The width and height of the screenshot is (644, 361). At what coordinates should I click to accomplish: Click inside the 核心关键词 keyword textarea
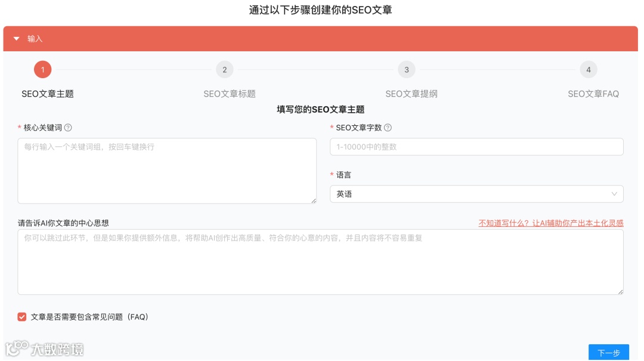(x=167, y=170)
